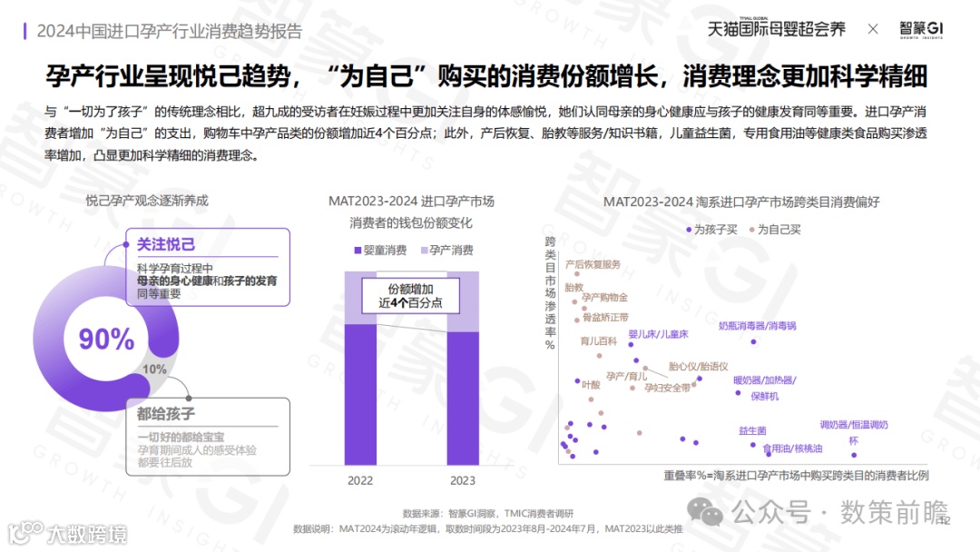Screen dimensions: 980x552
Task: Click the 婴童消费 legend color square
Action: pos(358,250)
